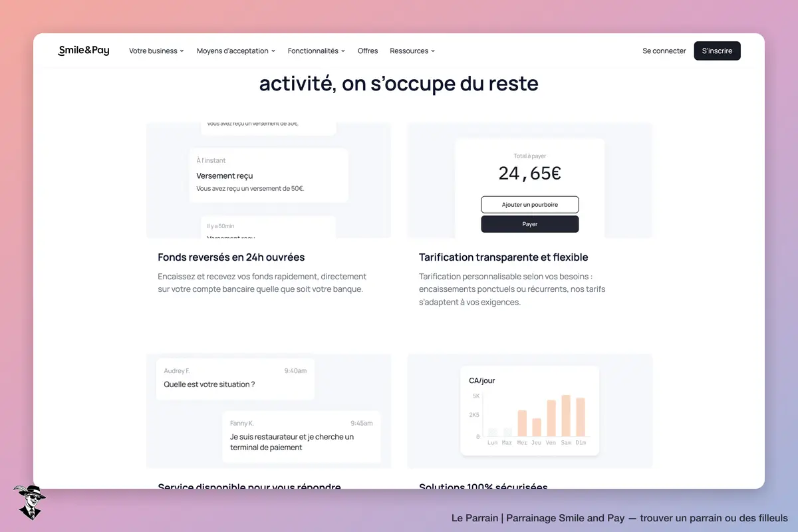This screenshot has width=798, height=532.
Task: Click the Encaissez et recevez vos fonds paragraph
Action: 262,283
